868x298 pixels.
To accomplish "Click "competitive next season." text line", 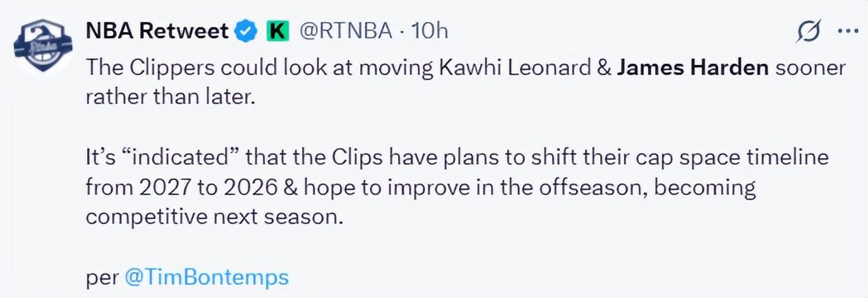I will click(214, 216).
